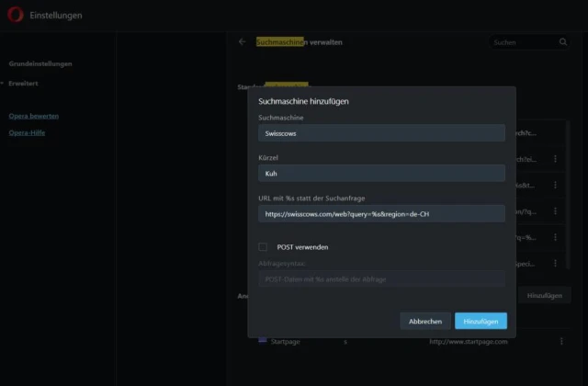Image resolution: width=588 pixels, height=386 pixels.
Task: Click the POST-Daten Abfragesyntax field
Action: (x=381, y=278)
